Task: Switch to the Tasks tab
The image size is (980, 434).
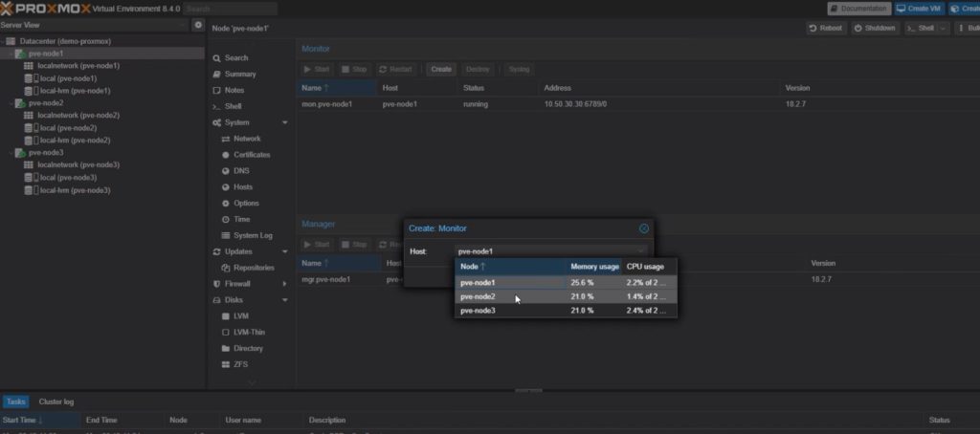Action: click(15, 402)
